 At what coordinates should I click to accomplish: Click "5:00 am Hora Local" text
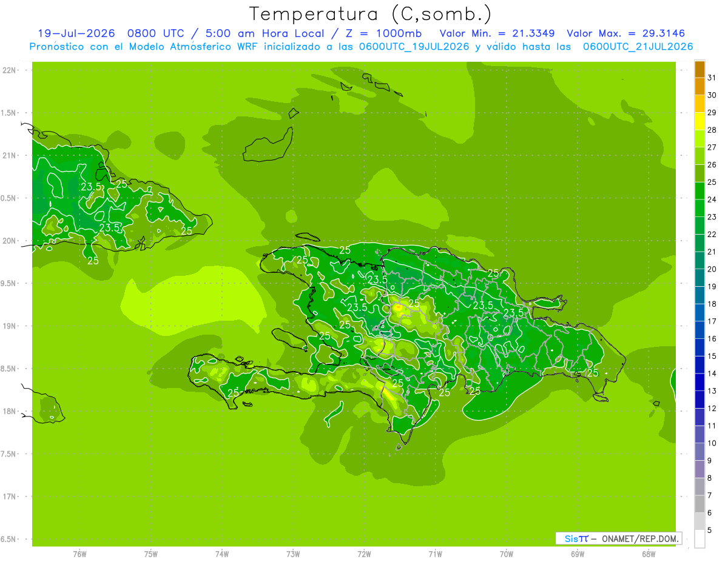click(x=263, y=33)
